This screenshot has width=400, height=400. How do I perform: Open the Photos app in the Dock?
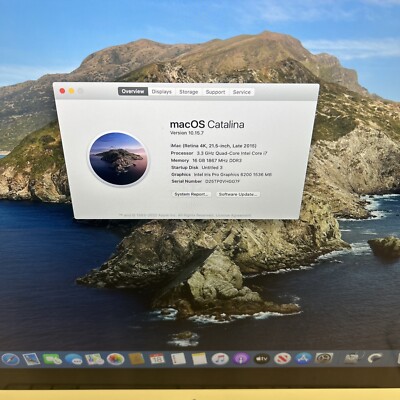pyautogui.click(x=115, y=359)
